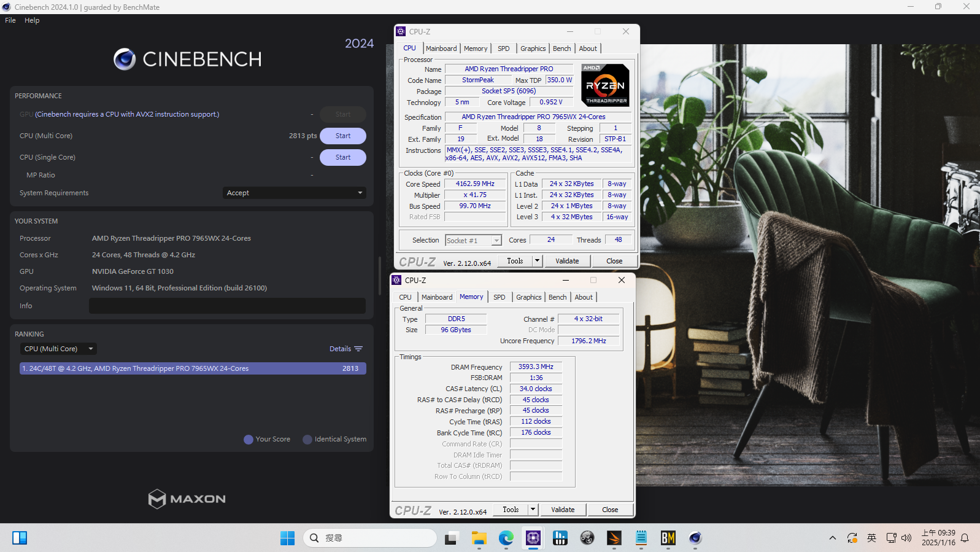Click the ranking Details filter icon
This screenshot has width=980, height=552.
pyautogui.click(x=358, y=349)
